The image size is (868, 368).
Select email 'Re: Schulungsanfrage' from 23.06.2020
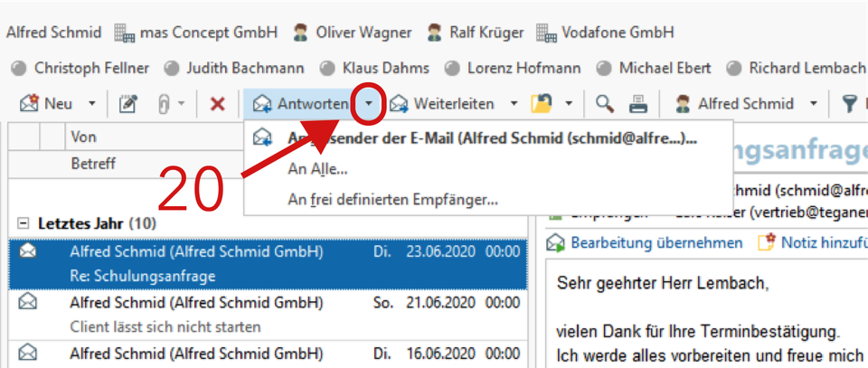tap(268, 264)
